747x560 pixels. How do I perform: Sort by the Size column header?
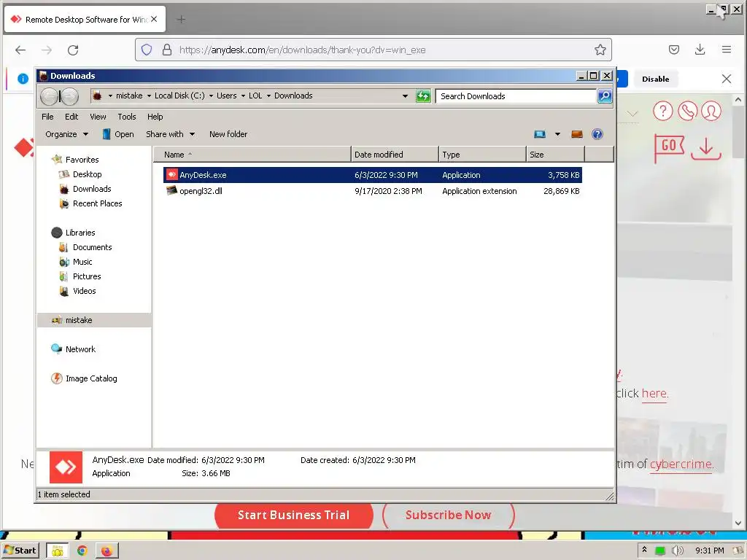(x=555, y=155)
